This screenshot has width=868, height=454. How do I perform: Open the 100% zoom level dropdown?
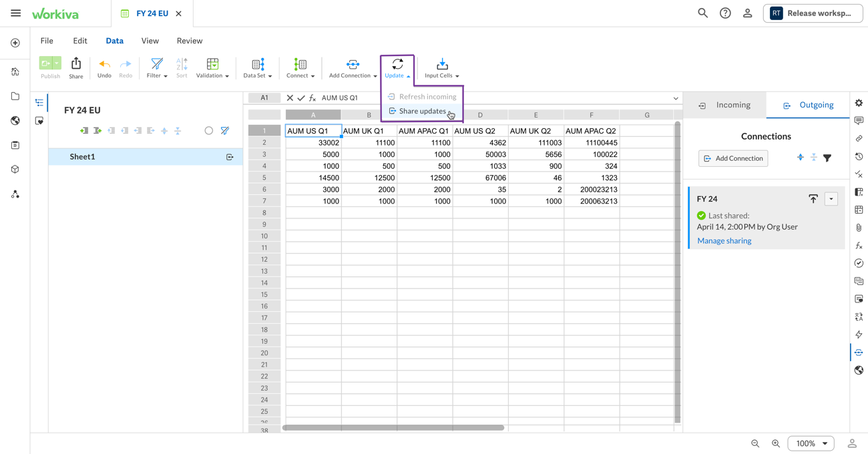click(811, 443)
